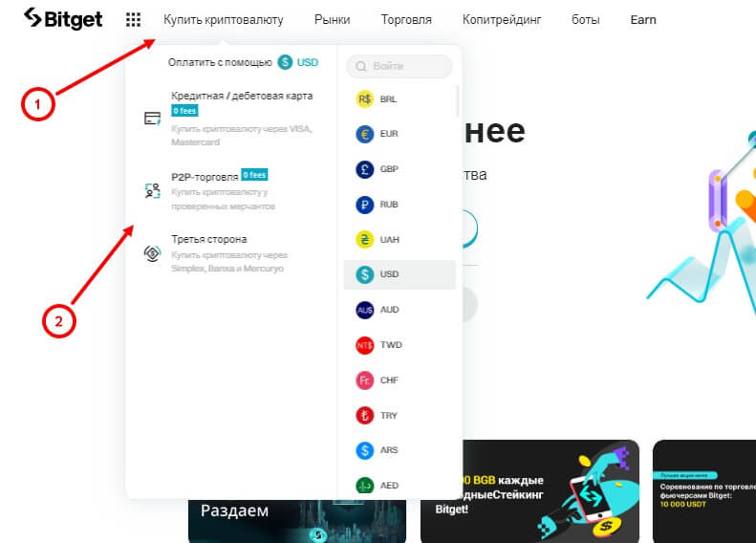The height and width of the screenshot is (543, 756).
Task: Focus the currency search field
Action: pyautogui.click(x=400, y=66)
